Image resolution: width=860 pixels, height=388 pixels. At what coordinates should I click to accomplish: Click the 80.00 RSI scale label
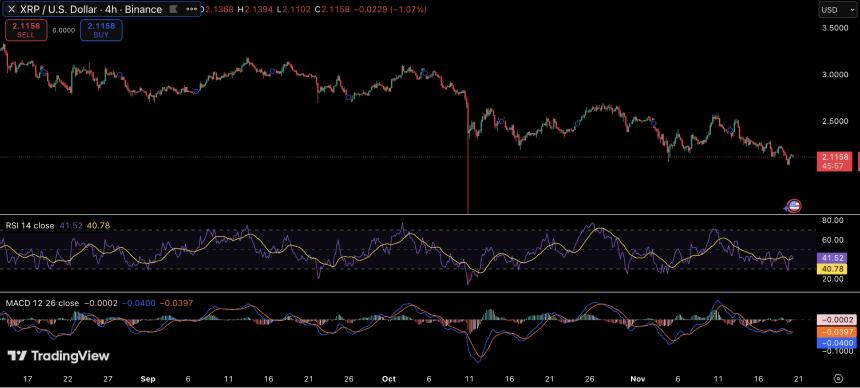pos(833,221)
